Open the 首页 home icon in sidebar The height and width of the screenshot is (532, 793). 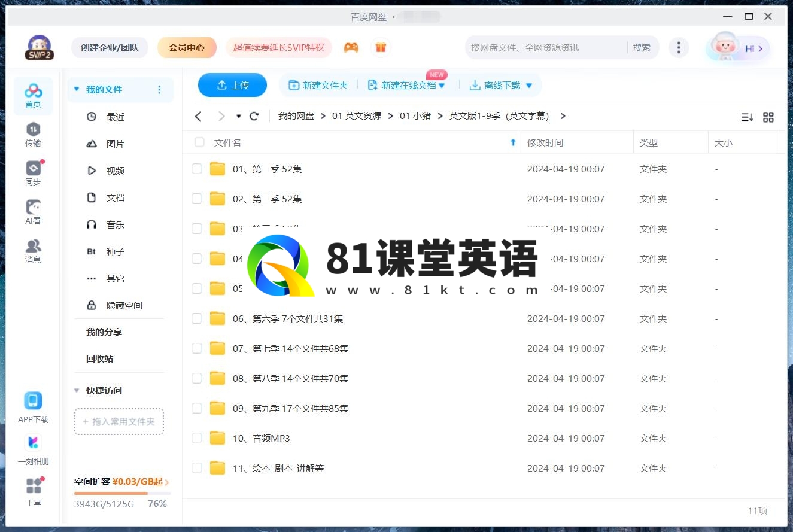tap(33, 96)
